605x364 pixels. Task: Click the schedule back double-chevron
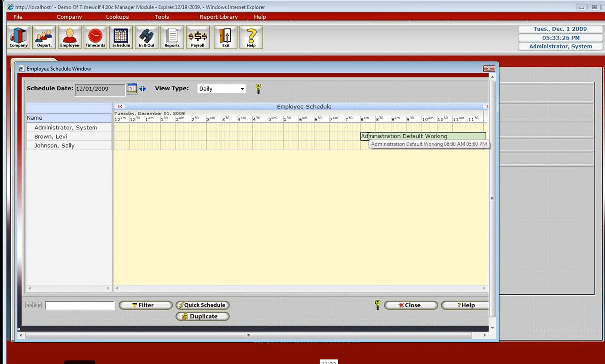click(x=120, y=106)
